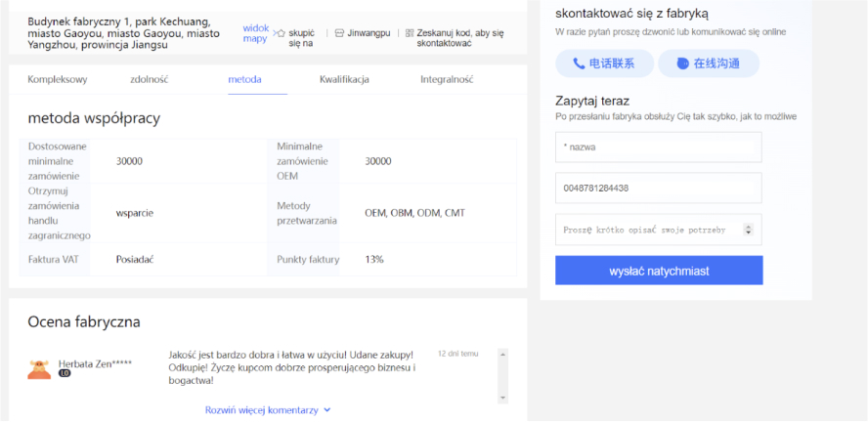The height and width of the screenshot is (422, 868).
Task: Expand more comments with the chevron arrow
Action: 327,410
